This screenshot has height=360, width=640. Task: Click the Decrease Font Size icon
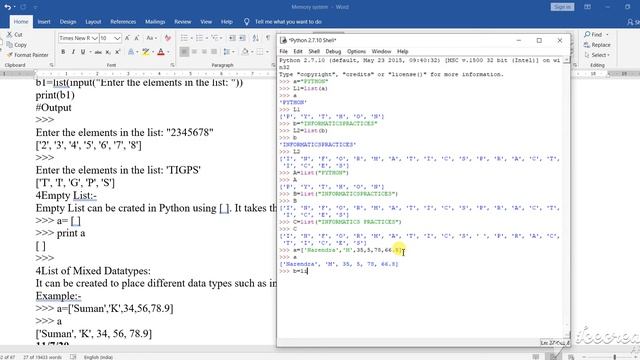137,38
